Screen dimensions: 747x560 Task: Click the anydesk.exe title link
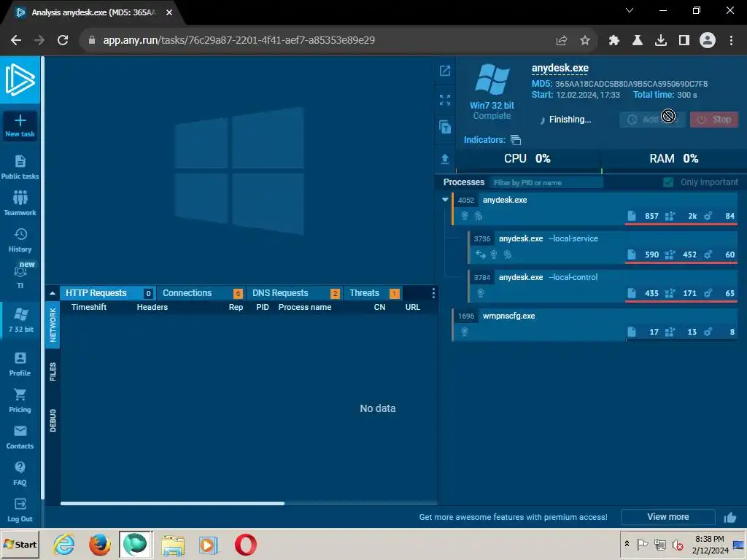click(x=560, y=69)
